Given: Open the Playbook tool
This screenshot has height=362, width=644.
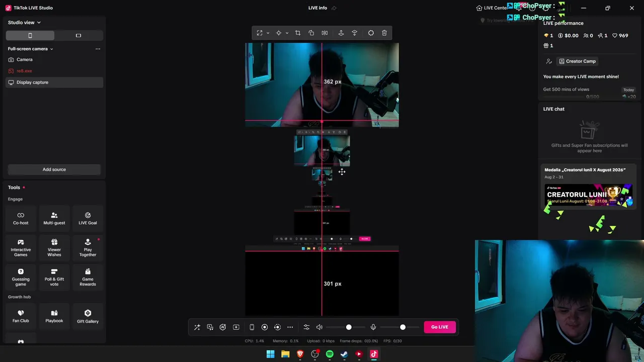Looking at the screenshot, I should click(54, 316).
